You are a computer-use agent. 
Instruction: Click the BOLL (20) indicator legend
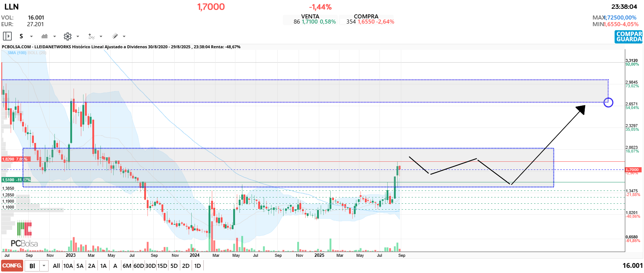[x=37, y=53]
